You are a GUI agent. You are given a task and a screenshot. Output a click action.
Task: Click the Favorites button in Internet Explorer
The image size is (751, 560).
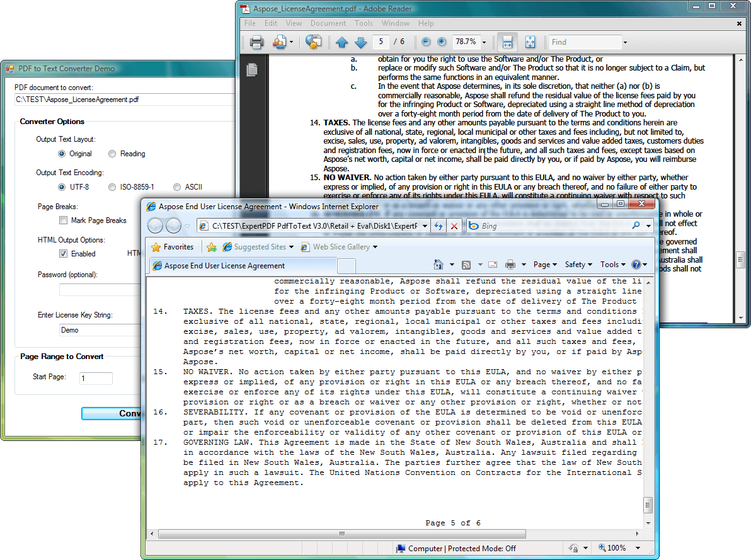pos(173,247)
